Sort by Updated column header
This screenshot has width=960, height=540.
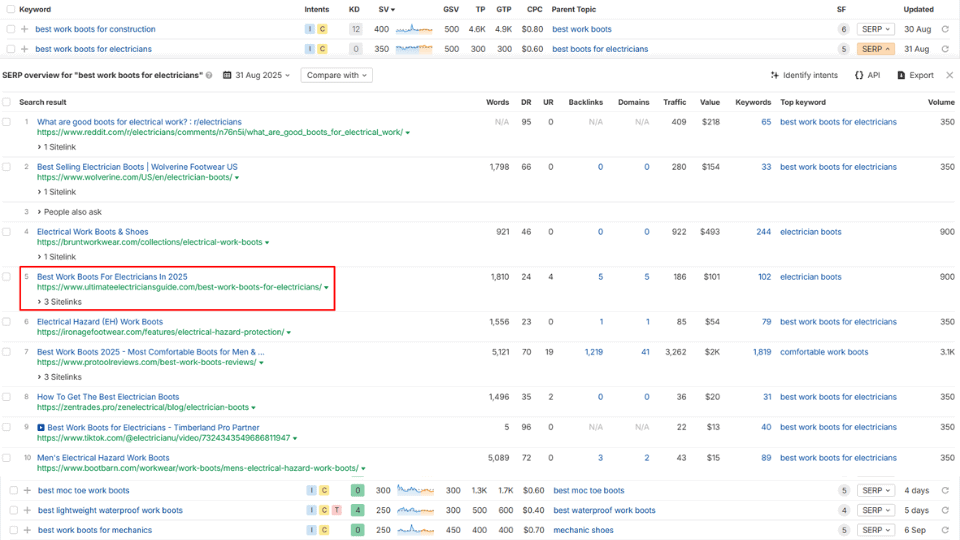pos(918,9)
